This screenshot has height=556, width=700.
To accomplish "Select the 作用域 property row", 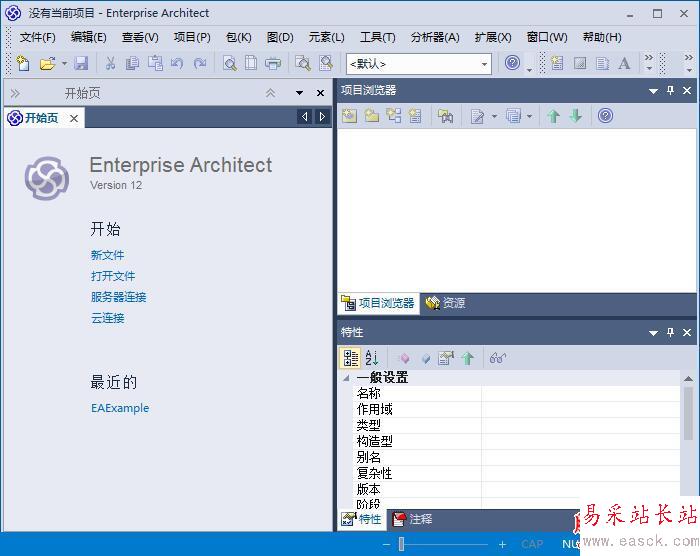I will click(517, 410).
